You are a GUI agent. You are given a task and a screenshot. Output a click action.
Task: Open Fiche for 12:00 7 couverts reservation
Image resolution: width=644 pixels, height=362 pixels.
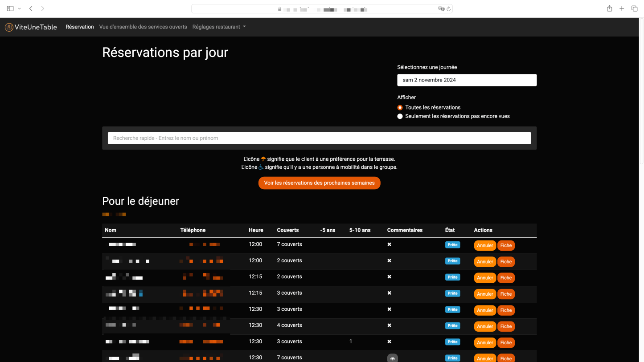[506, 245]
